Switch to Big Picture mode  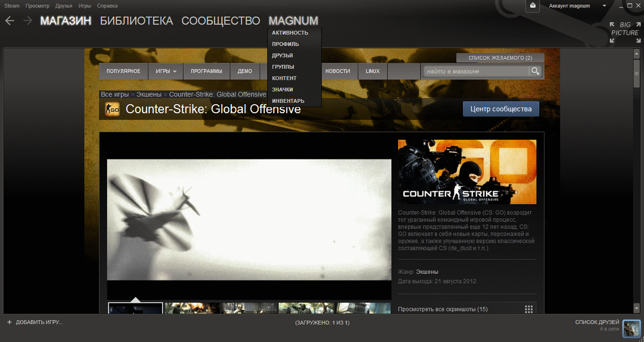(x=625, y=33)
